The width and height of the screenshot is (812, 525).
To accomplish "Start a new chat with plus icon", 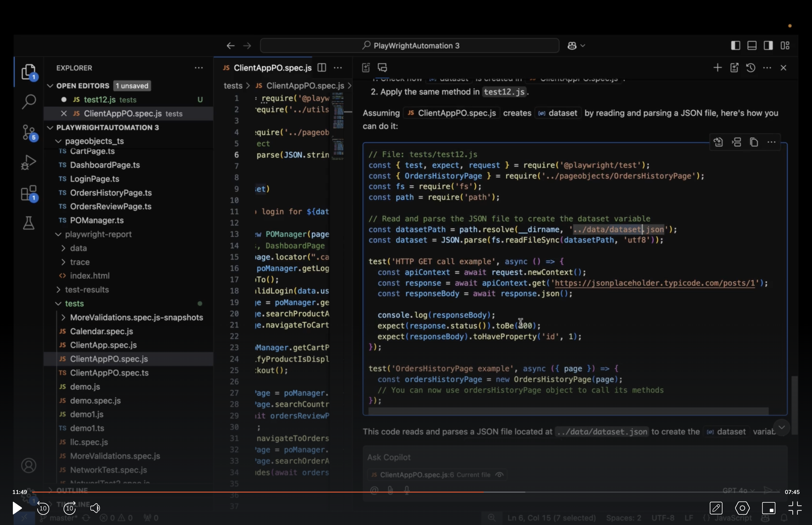I will click(717, 68).
